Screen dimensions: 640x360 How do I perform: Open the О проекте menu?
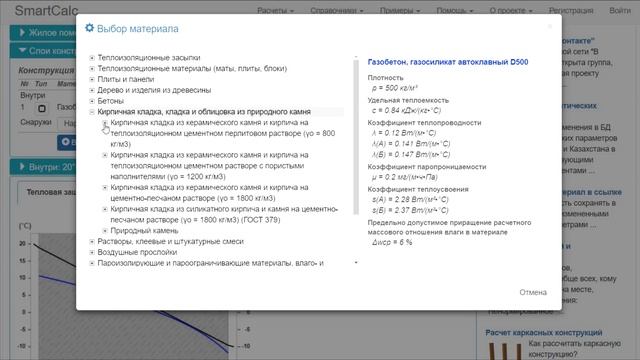coord(511,11)
